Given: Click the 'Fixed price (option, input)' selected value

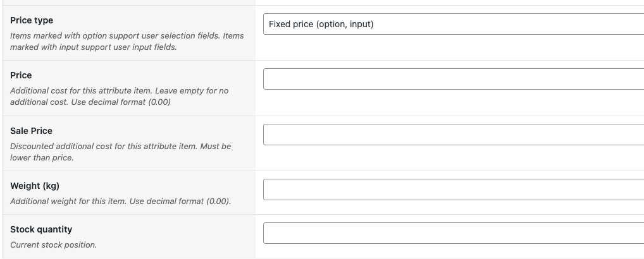Looking at the screenshot, I should pos(321,25).
